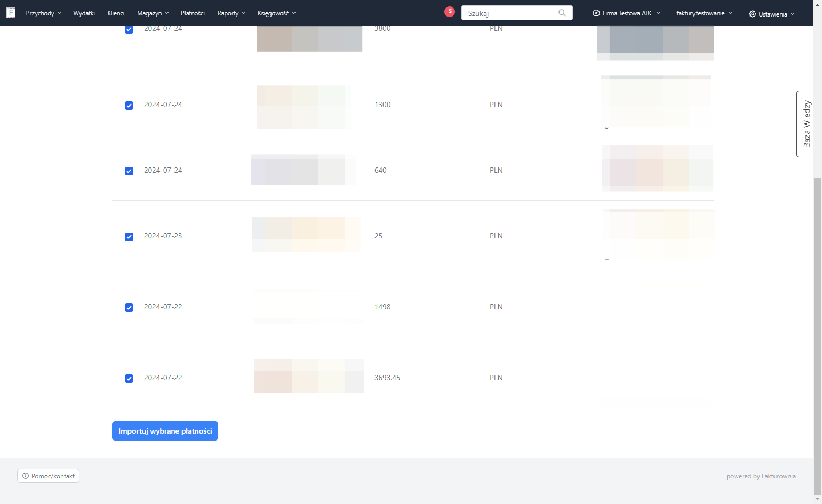Image resolution: width=822 pixels, height=504 pixels.
Task: Open the Raporty dropdown
Action: coord(232,13)
